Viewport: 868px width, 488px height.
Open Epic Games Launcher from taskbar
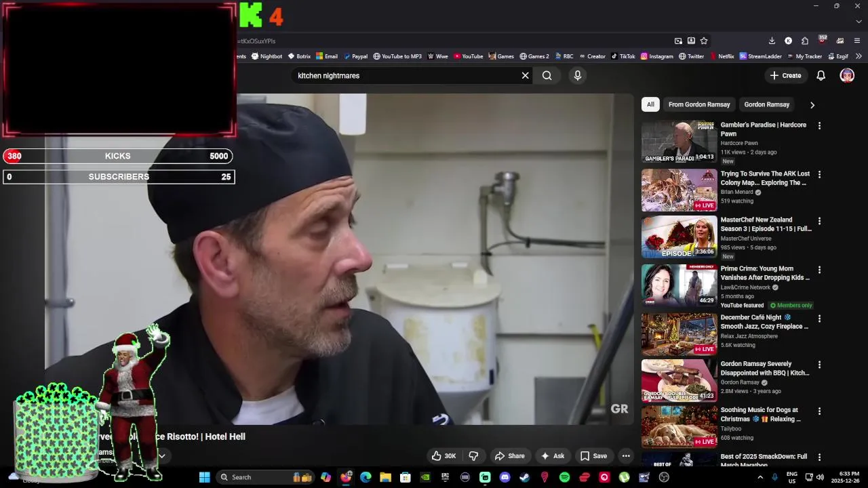point(445,477)
